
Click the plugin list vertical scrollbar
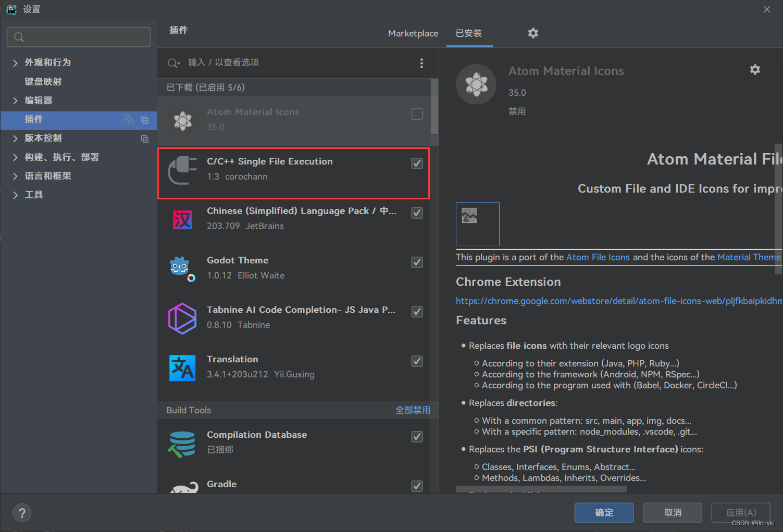[x=434, y=107]
